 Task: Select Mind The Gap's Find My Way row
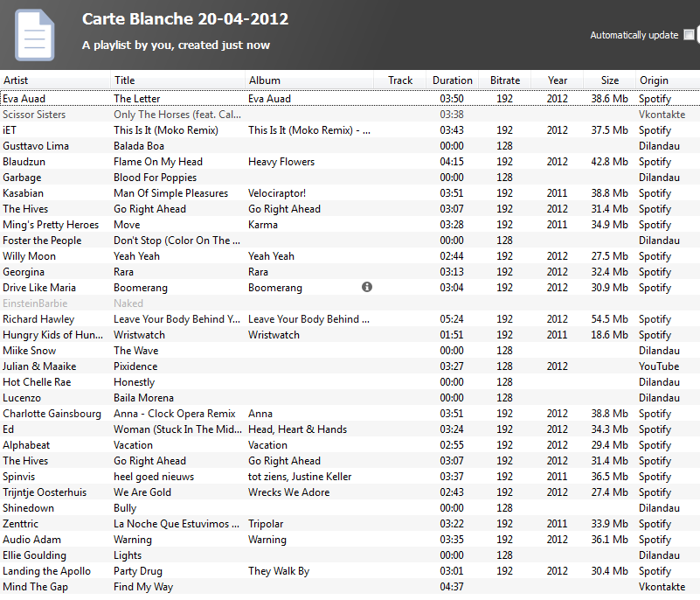point(143,587)
